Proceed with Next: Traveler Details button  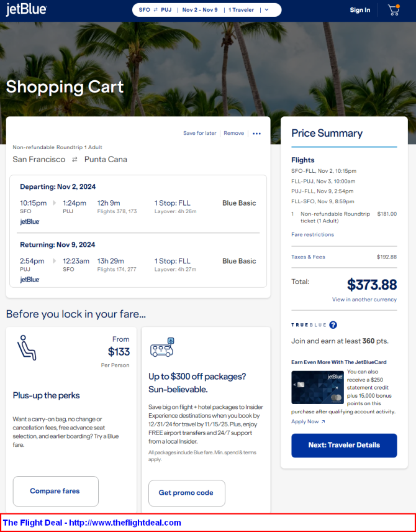click(344, 445)
